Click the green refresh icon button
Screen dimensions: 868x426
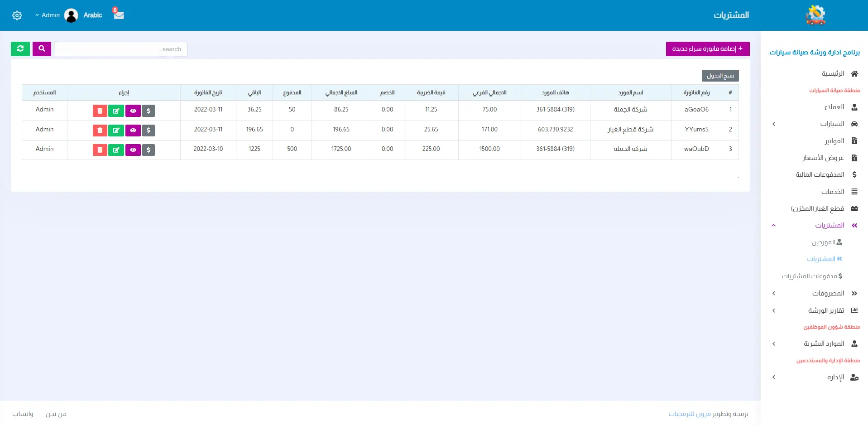(x=20, y=48)
